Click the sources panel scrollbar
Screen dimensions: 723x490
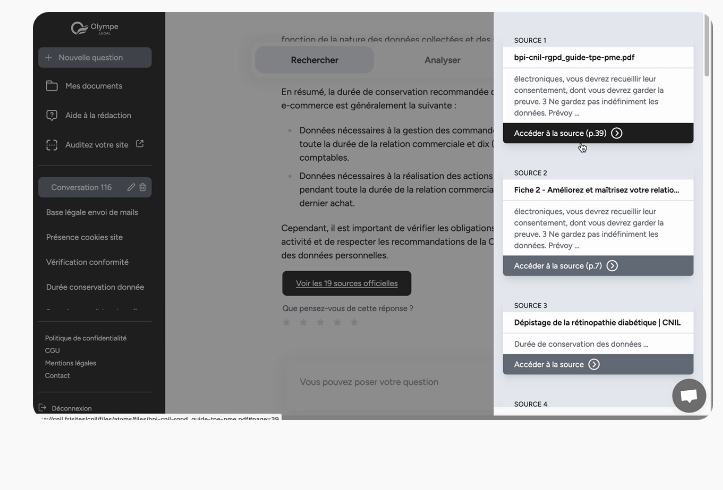[707, 45]
